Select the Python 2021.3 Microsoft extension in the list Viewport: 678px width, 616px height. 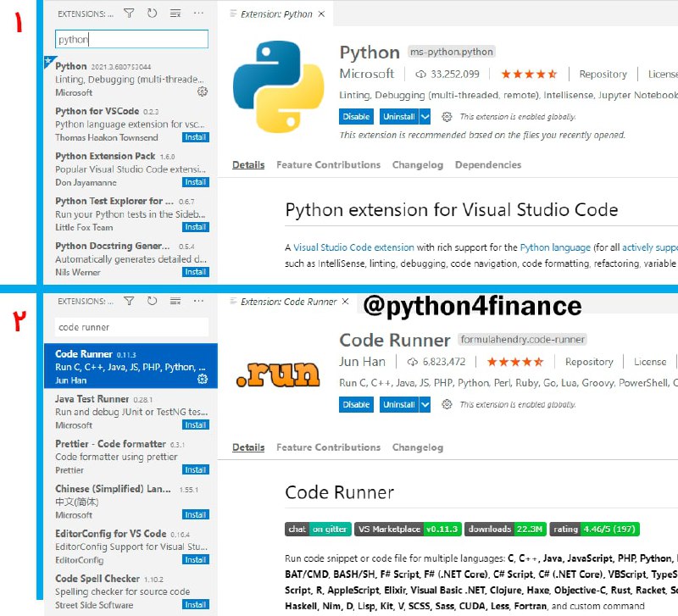131,79
